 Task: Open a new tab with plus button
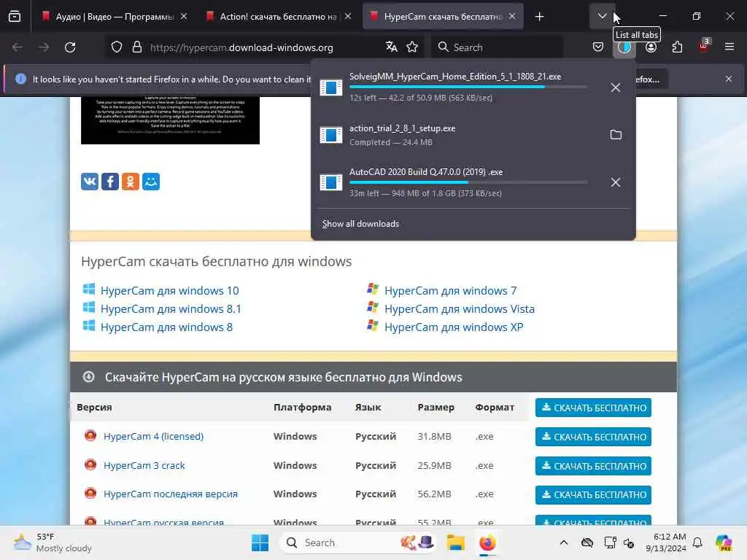[x=539, y=17]
